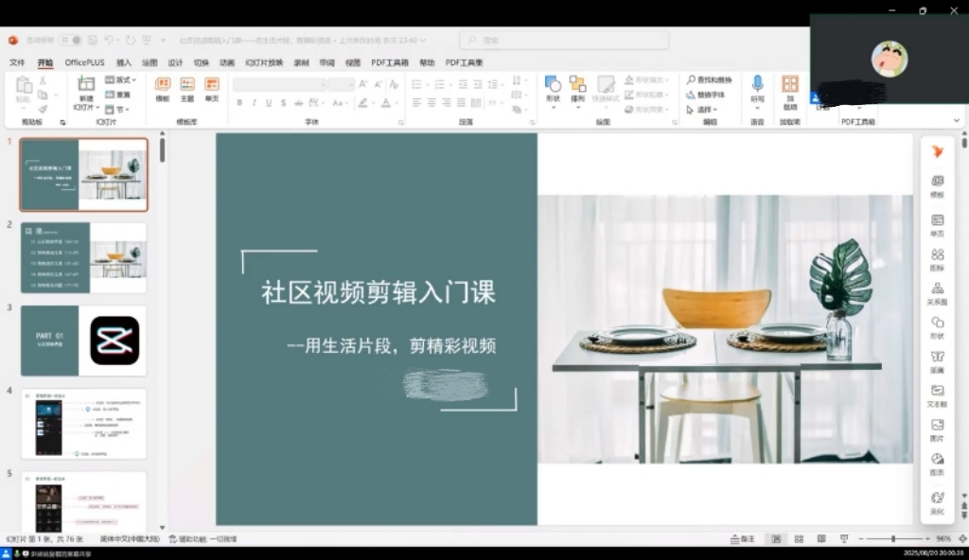Expand the Layout (版式) dropdown
The width and height of the screenshot is (969, 560).
(x=122, y=80)
